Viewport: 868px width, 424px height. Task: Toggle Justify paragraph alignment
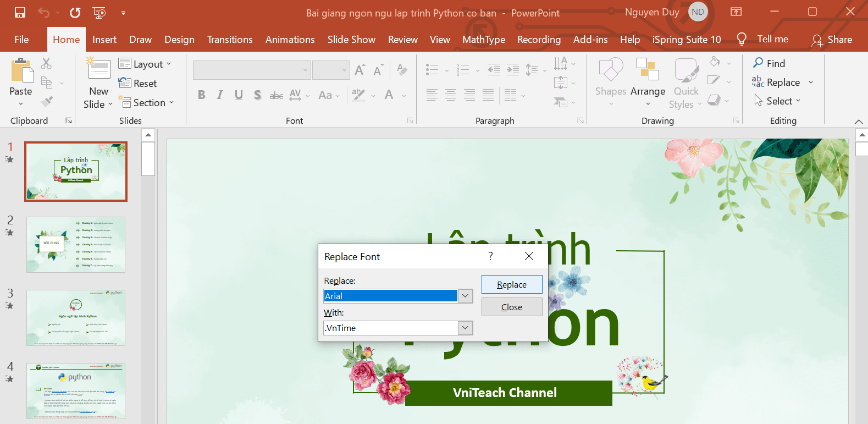(x=488, y=95)
